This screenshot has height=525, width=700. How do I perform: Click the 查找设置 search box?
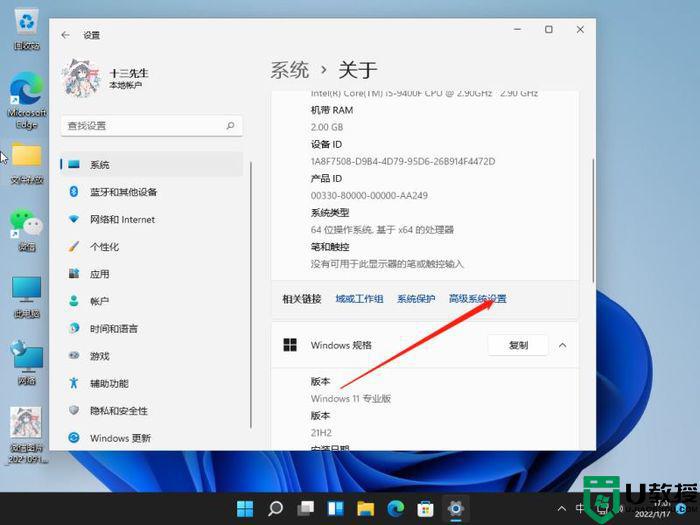click(x=145, y=126)
